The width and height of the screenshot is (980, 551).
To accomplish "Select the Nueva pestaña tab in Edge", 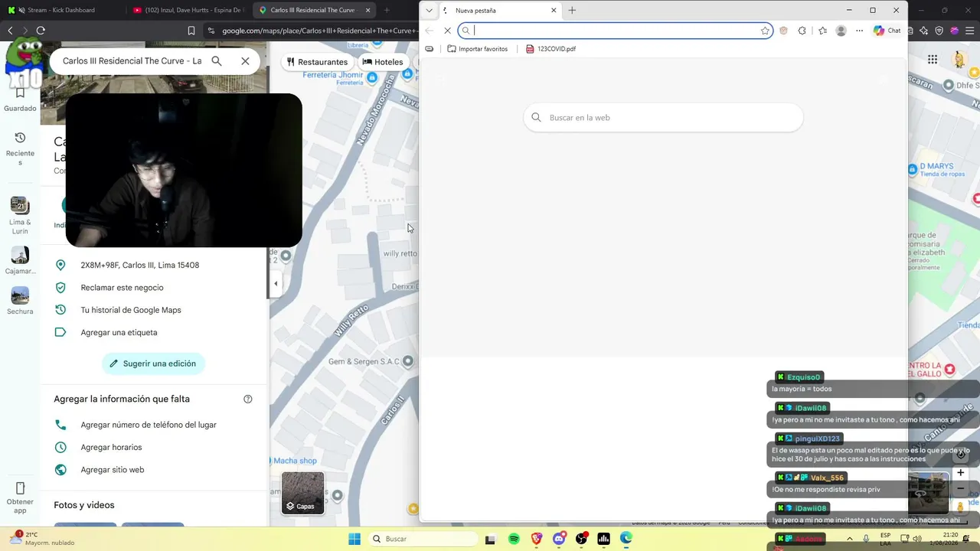I will point(500,11).
